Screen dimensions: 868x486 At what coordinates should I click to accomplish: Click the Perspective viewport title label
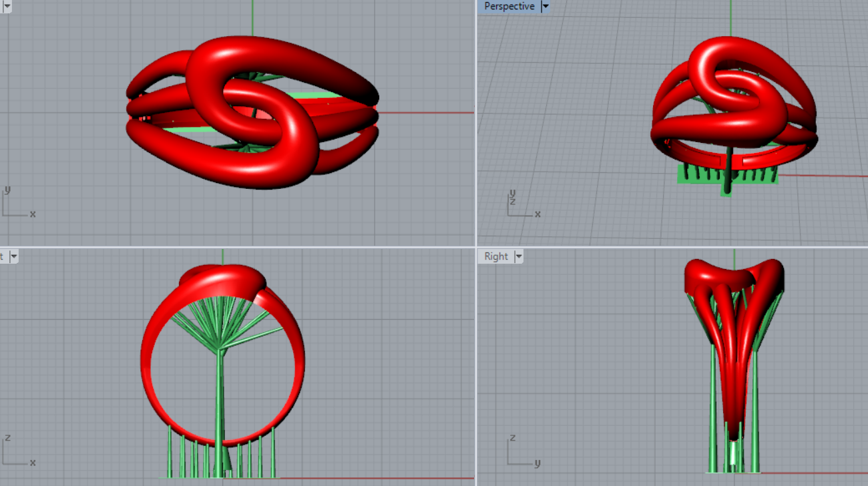[509, 7]
